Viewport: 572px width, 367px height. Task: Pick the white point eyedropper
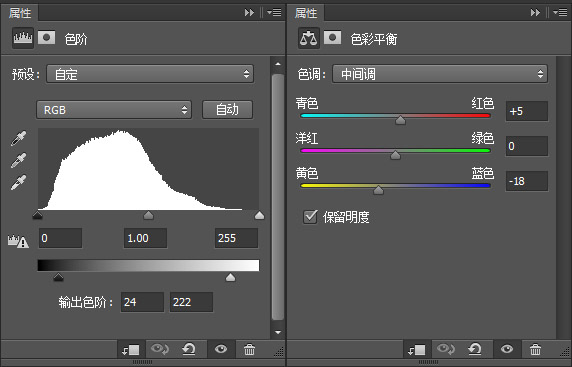tap(18, 182)
